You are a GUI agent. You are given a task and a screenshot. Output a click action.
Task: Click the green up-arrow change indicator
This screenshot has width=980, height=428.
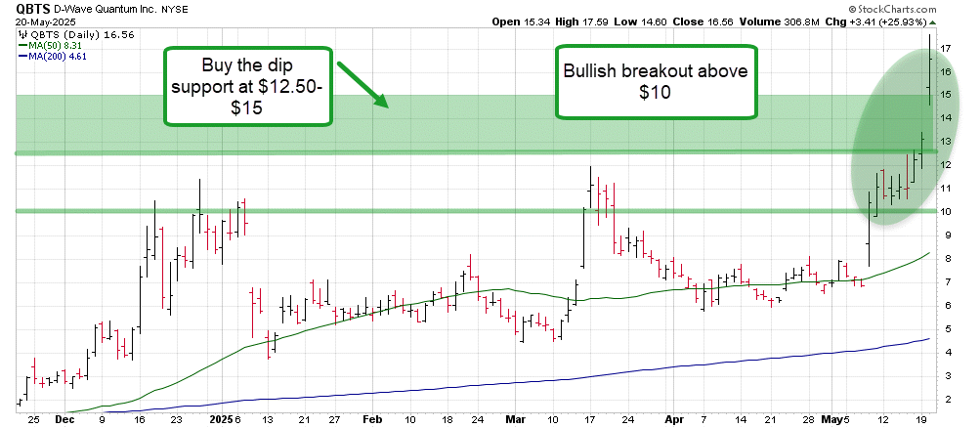(932, 21)
